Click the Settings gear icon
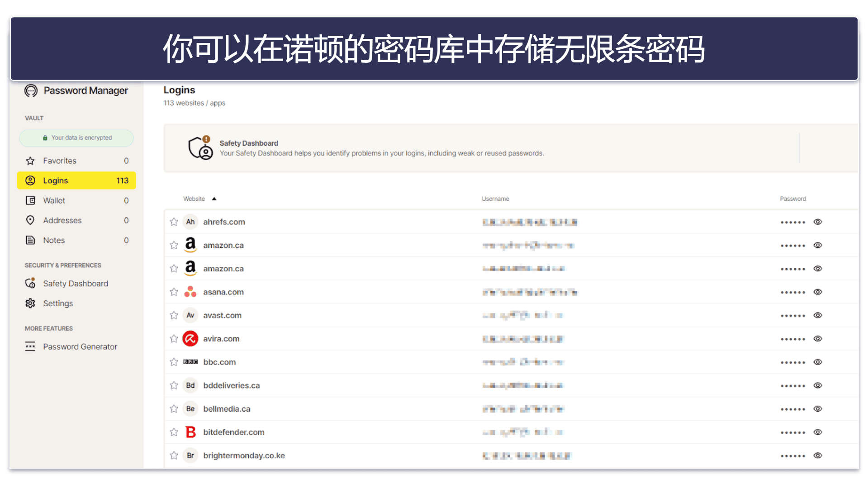This screenshot has width=868, height=488. pyautogui.click(x=30, y=303)
